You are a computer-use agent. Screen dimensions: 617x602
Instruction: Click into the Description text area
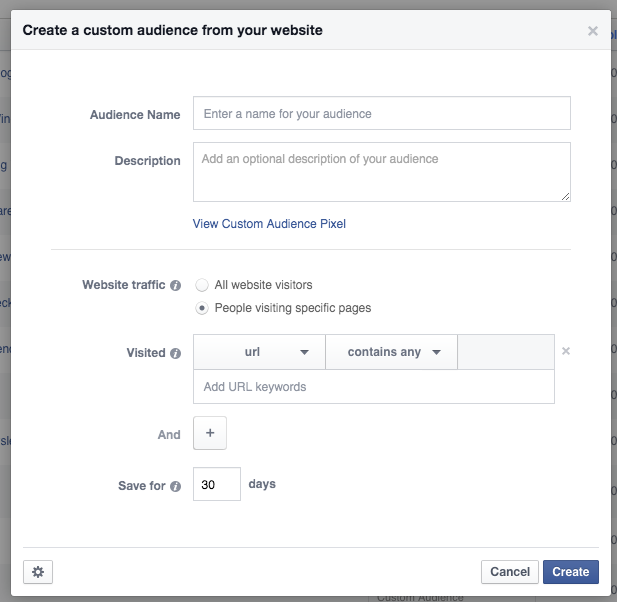tap(381, 171)
